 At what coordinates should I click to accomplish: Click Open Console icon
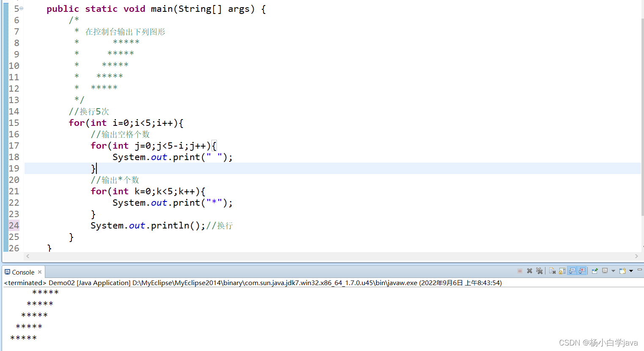[x=622, y=271]
